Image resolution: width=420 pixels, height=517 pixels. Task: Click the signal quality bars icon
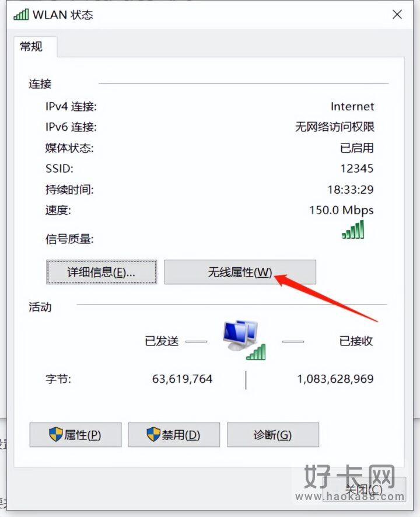point(353,229)
